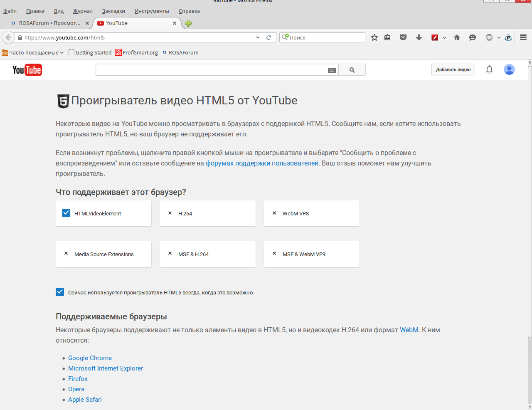Reload the current YouTube page

[269, 37]
